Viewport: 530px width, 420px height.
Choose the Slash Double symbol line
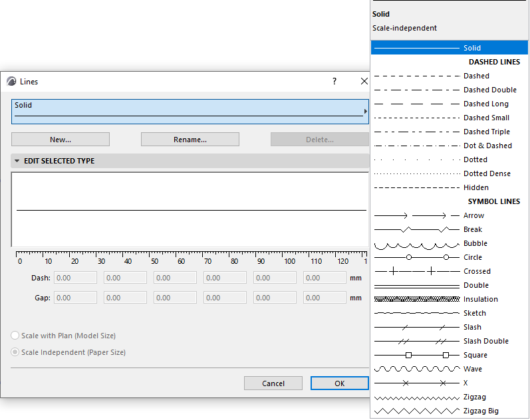click(x=450, y=341)
